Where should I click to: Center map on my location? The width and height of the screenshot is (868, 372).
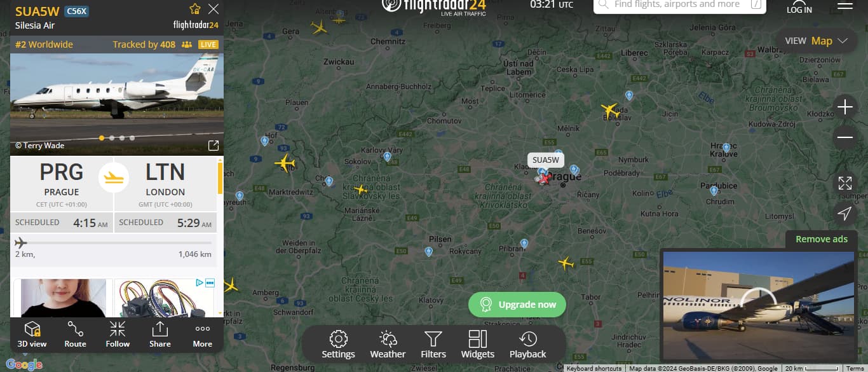(x=844, y=214)
